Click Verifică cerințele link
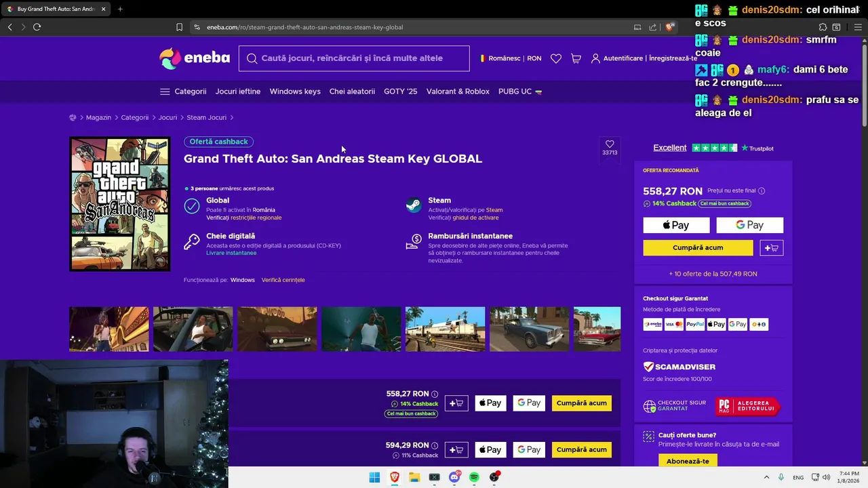Viewport: 868px width, 488px height. point(283,280)
